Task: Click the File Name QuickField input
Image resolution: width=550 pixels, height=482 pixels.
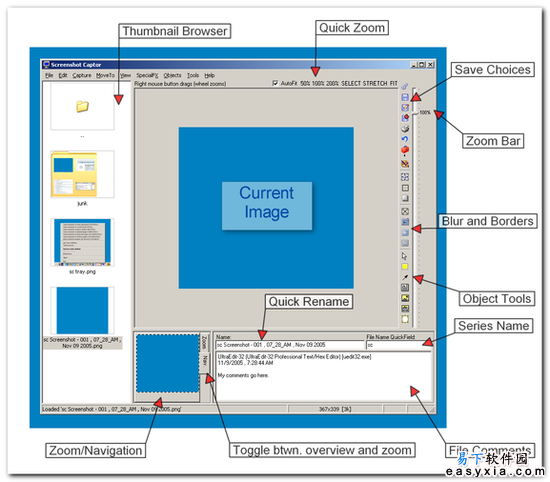Action: [x=398, y=345]
